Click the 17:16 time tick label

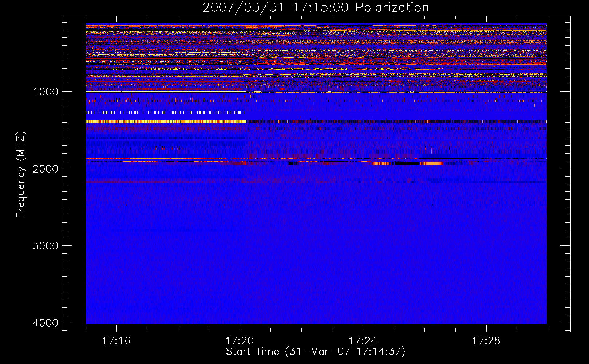[x=116, y=341]
